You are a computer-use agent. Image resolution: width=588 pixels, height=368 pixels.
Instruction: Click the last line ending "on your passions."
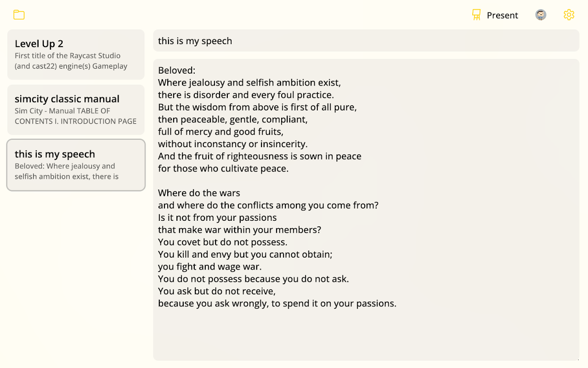pyautogui.click(x=277, y=303)
